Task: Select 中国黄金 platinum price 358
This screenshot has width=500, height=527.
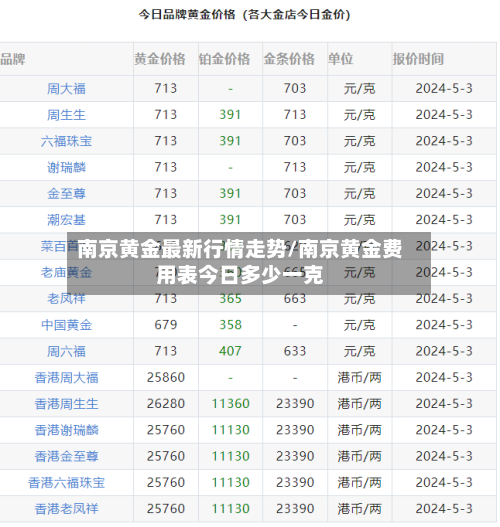Action: (230, 325)
